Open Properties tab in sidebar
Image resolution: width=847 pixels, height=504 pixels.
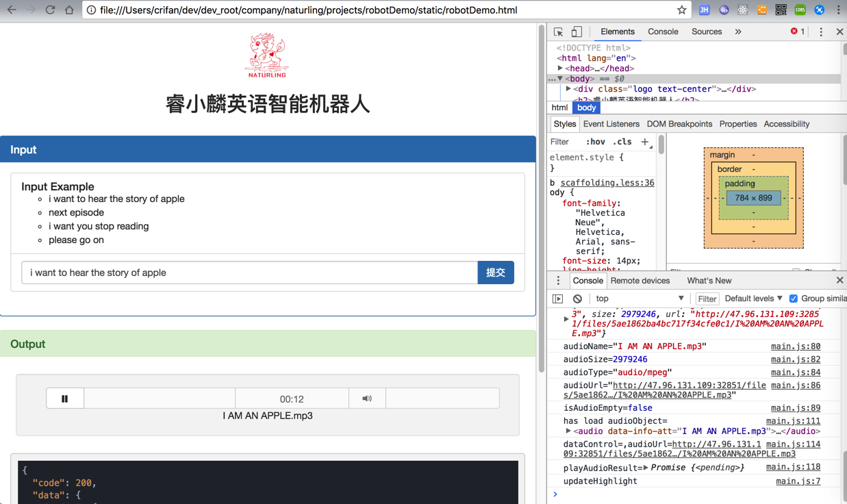click(738, 124)
